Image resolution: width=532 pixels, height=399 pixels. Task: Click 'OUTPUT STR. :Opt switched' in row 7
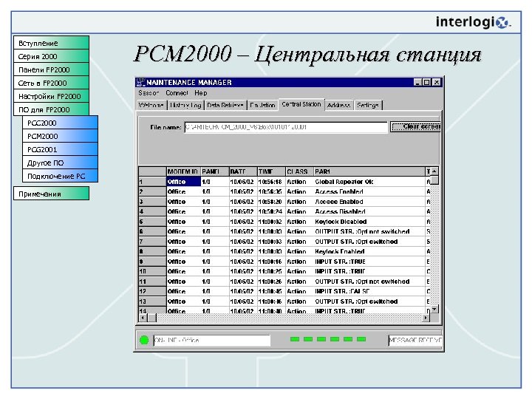369,241
